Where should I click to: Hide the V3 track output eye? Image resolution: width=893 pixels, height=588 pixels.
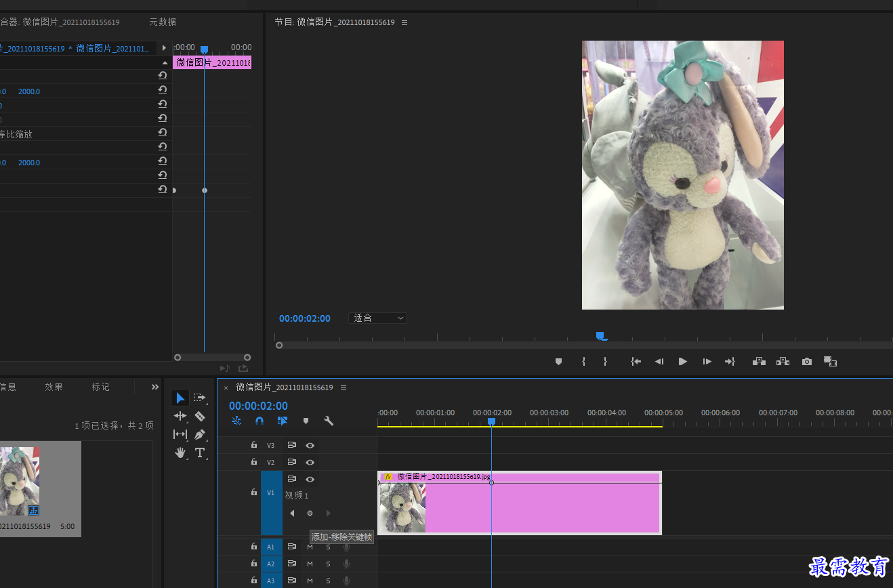[310, 445]
